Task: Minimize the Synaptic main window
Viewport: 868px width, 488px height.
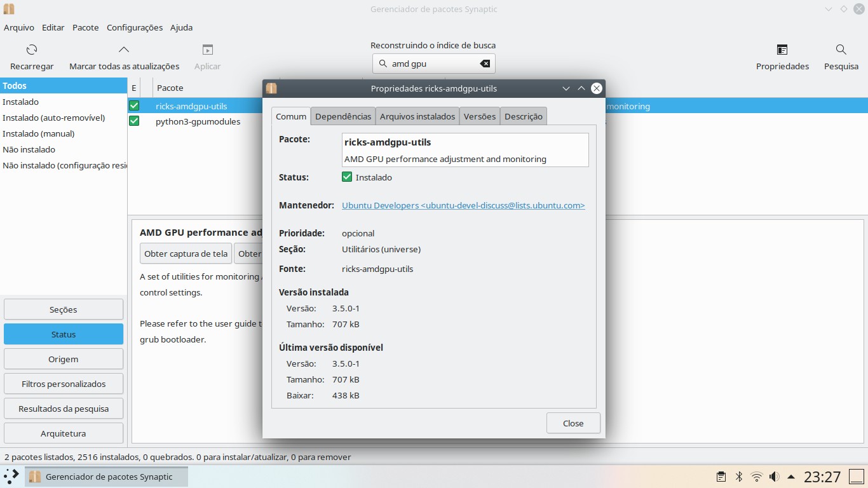Action: (829, 9)
